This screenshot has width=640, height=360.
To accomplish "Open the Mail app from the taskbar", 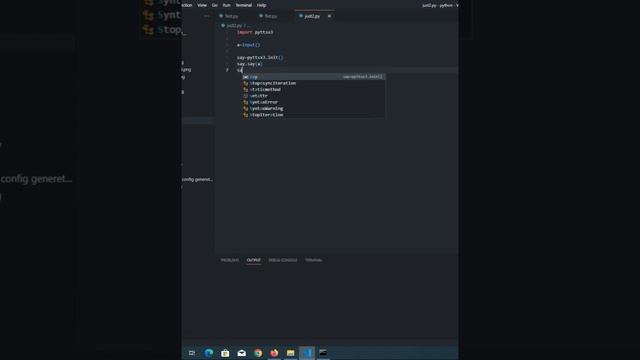I will point(242,353).
